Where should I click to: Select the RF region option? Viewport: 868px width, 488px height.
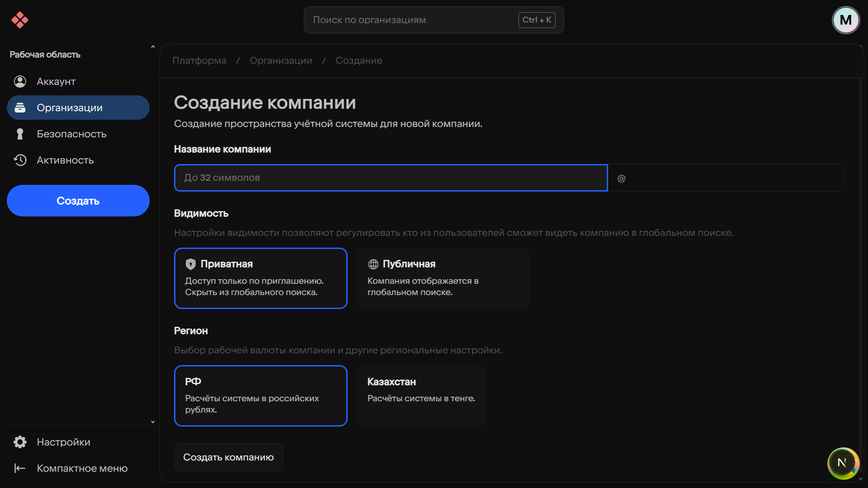pos(261,396)
